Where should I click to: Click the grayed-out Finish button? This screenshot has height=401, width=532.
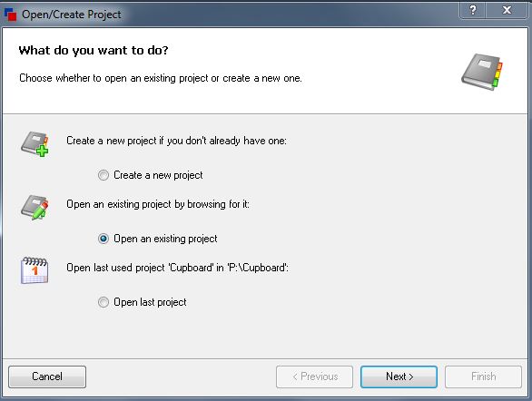point(483,377)
